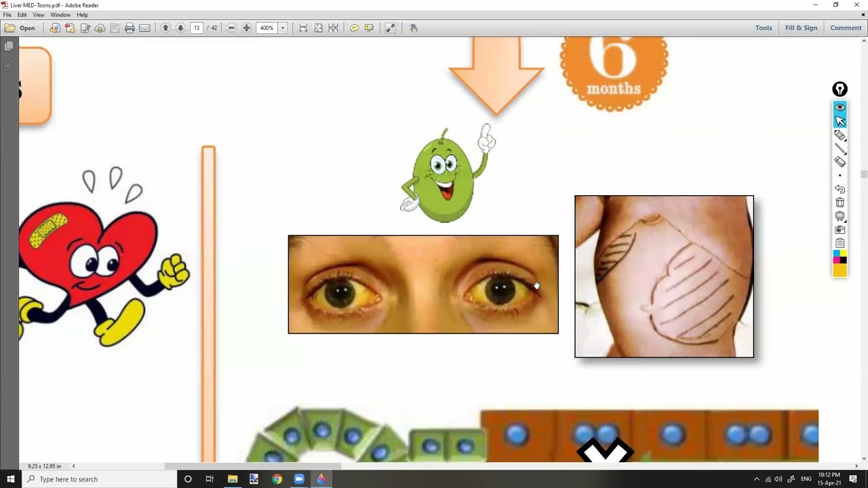Click the 400% zoom value field
Viewport: 868px width, 488px height.
coord(267,28)
